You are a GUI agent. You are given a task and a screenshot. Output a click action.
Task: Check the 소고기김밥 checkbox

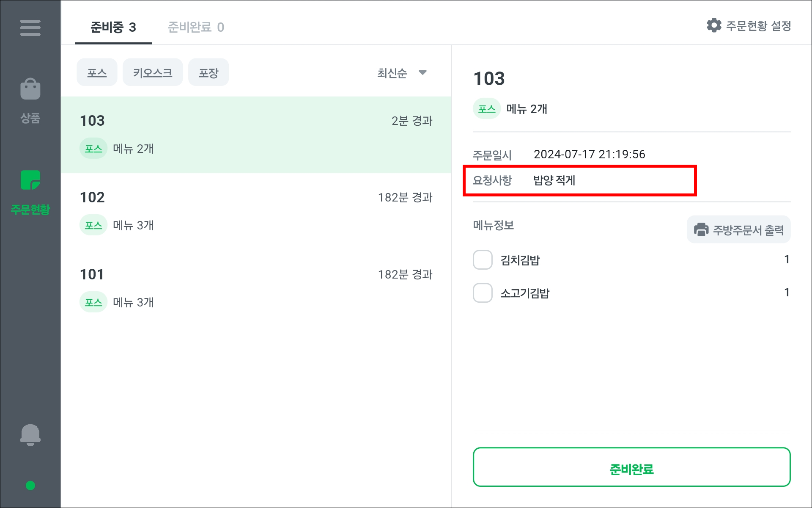point(483,293)
